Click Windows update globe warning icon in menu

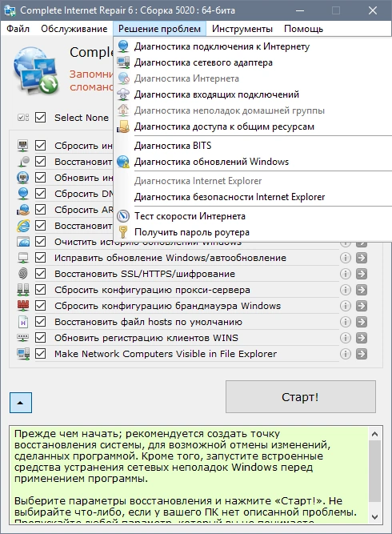coord(123,162)
